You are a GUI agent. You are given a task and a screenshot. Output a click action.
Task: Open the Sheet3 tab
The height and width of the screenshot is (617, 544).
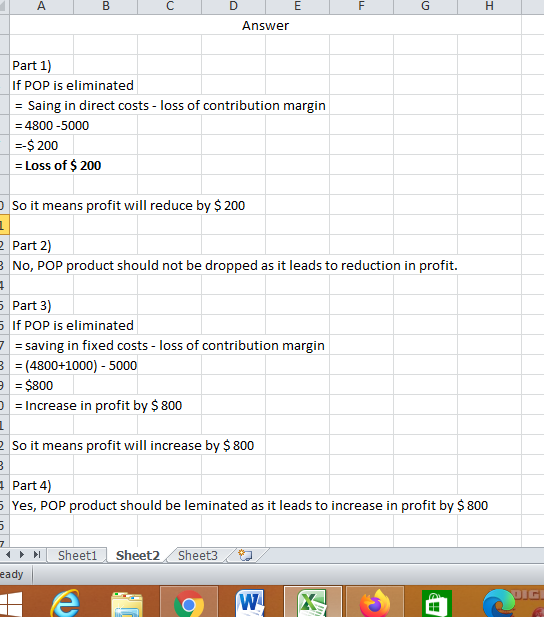pyautogui.click(x=198, y=555)
